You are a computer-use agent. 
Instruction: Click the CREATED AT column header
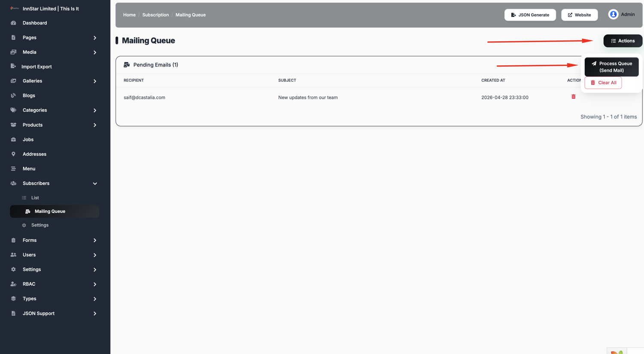coord(493,80)
